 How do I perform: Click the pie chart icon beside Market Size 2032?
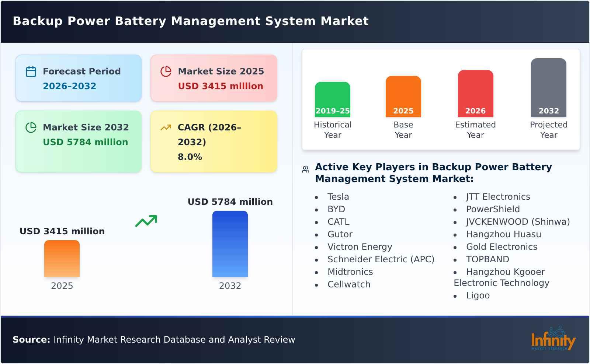(x=31, y=127)
